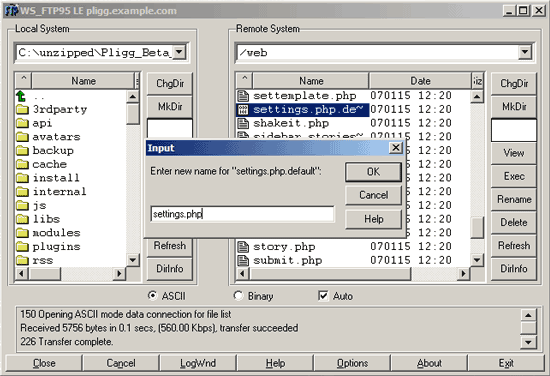Sort remote list via caret column header
This screenshot has height=376, width=550.
click(245, 81)
